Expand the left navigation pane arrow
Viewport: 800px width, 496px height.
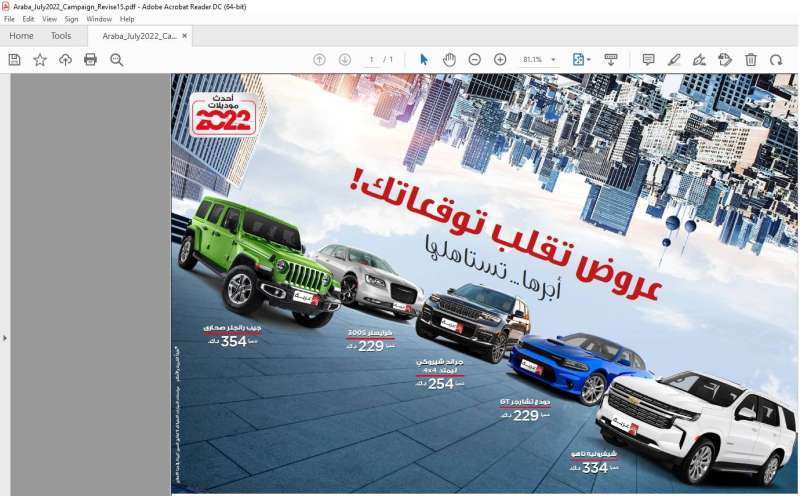(x=5, y=338)
